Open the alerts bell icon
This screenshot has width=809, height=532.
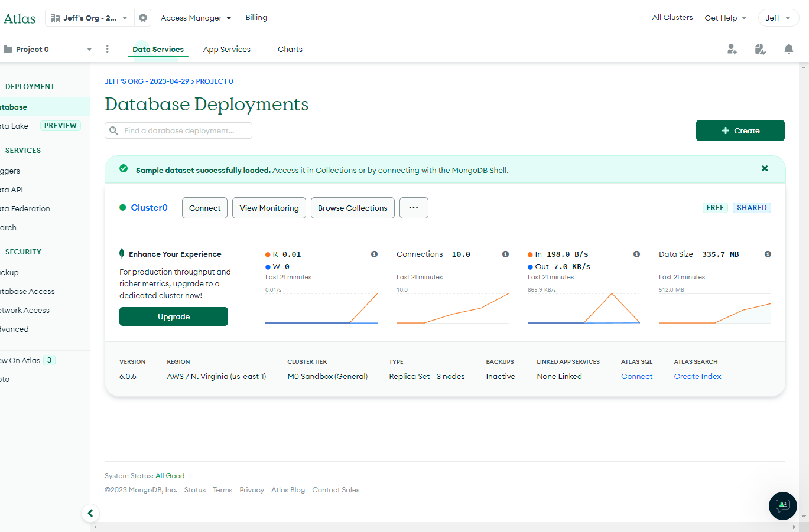(x=788, y=49)
